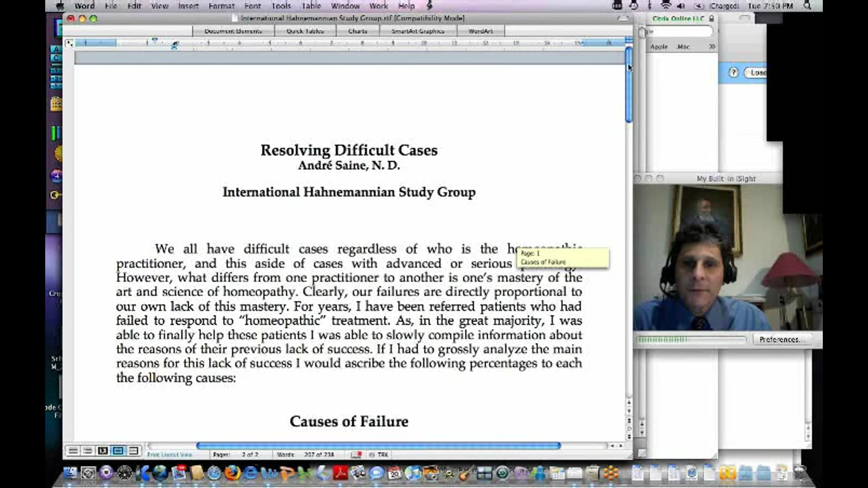868x488 pixels.
Task: Click the help question mark in Citrix window
Action: [732, 72]
